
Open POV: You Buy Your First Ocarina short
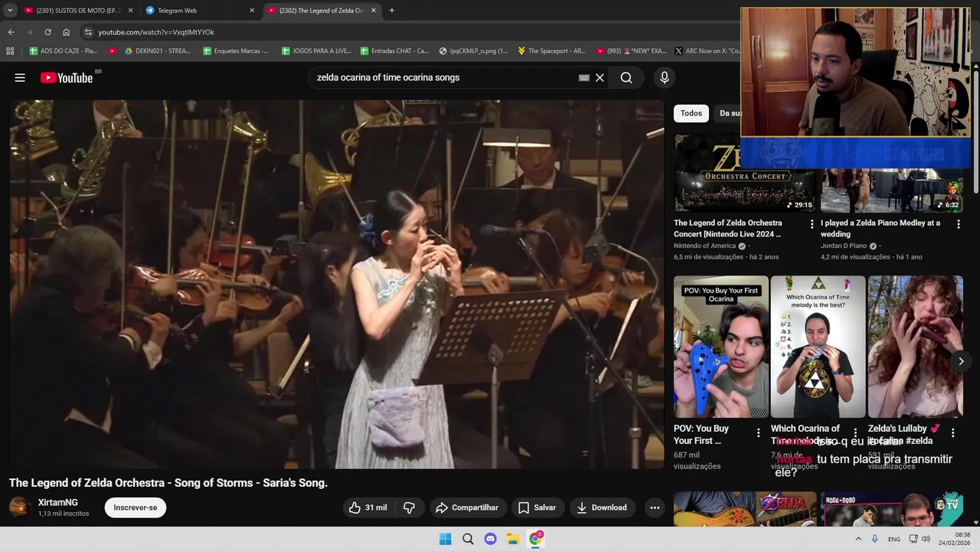[721, 347]
